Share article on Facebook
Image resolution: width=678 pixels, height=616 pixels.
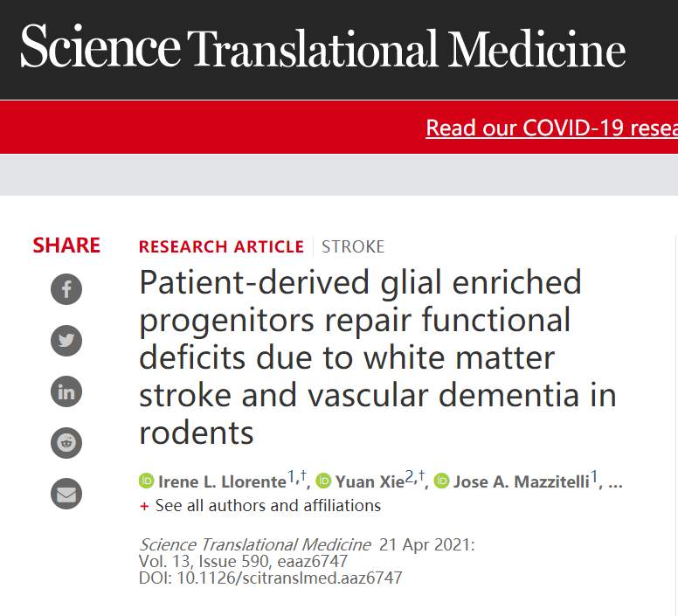click(x=66, y=289)
